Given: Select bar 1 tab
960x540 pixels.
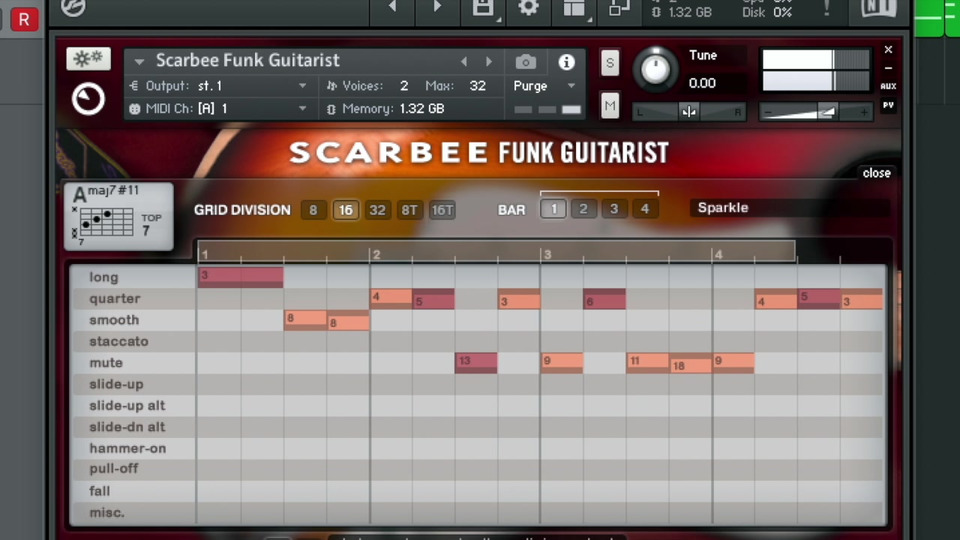Looking at the screenshot, I should click(x=553, y=209).
